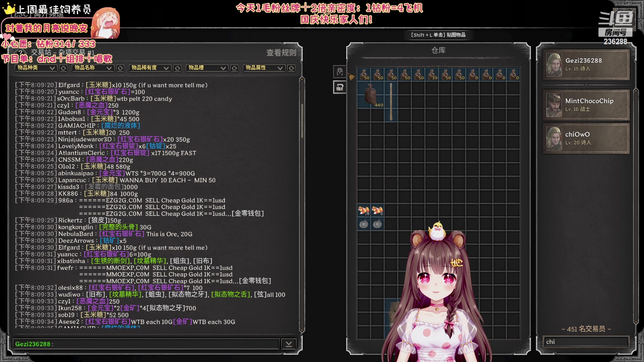Open the 弦 item link from wudiwo
Image resolution: width=644 pixels, height=362 pixels.
(x=260, y=295)
